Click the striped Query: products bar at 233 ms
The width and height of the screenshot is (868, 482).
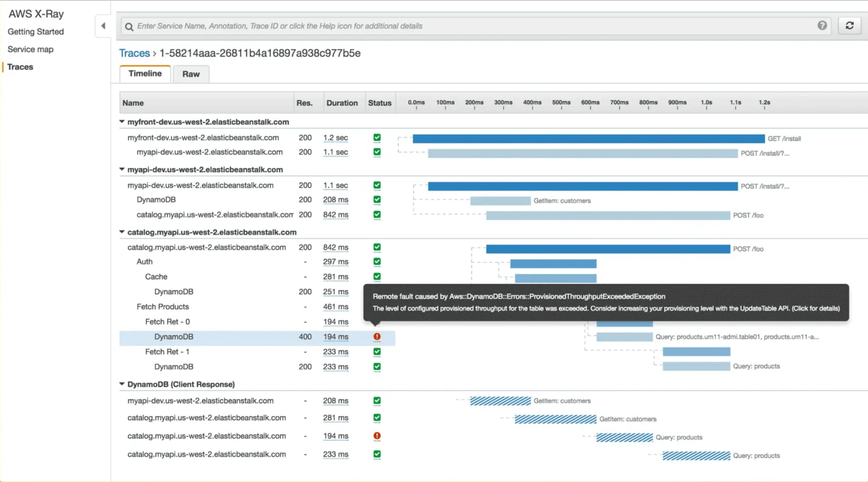click(696, 455)
